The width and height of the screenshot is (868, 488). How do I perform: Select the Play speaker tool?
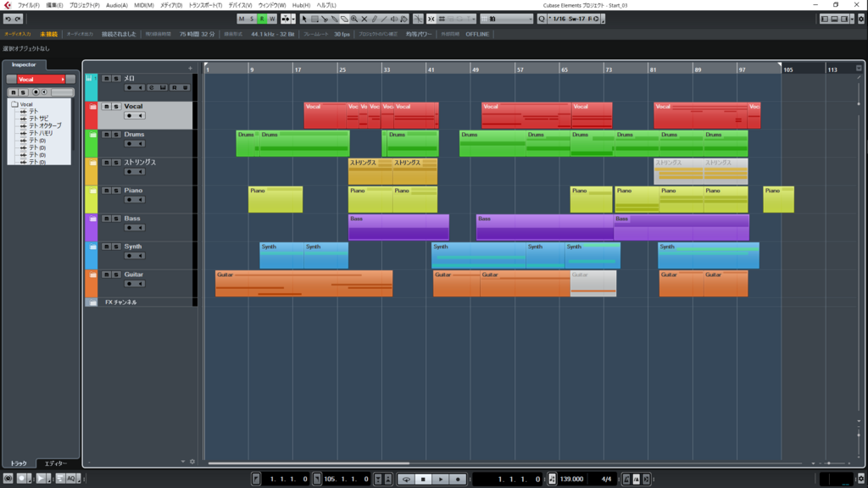tap(394, 19)
